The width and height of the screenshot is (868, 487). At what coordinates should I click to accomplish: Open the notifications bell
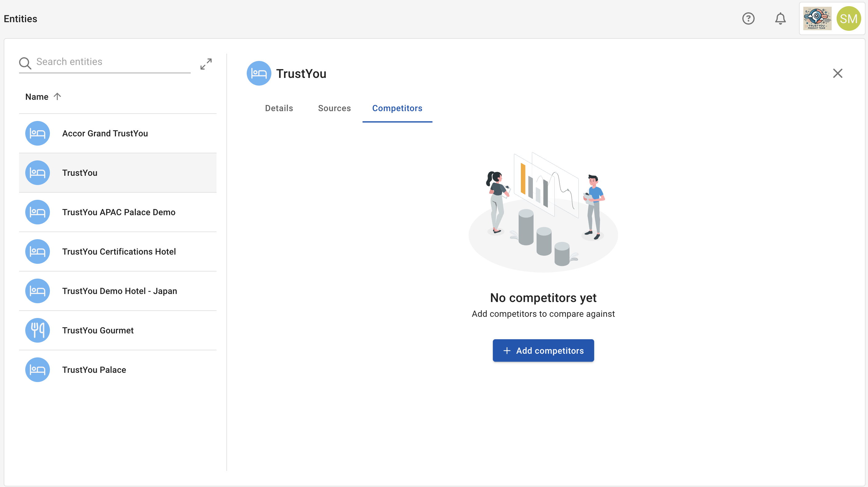point(780,18)
